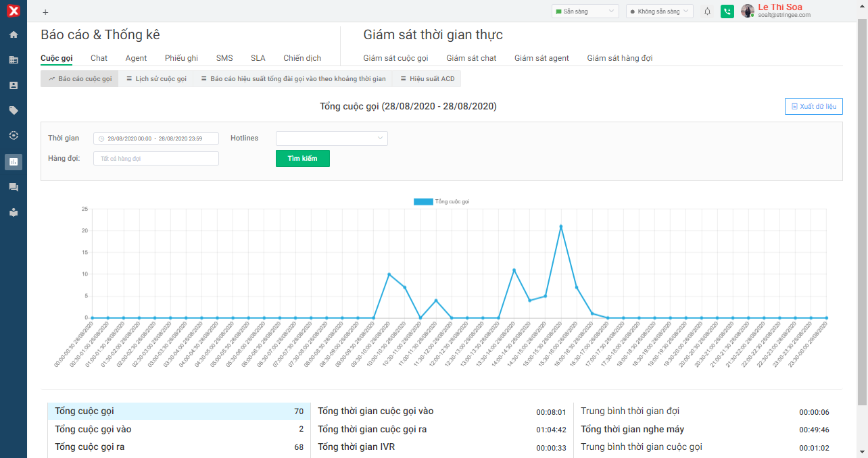This screenshot has width=868, height=458.
Task: Switch to the Chat report tab
Action: 99,58
